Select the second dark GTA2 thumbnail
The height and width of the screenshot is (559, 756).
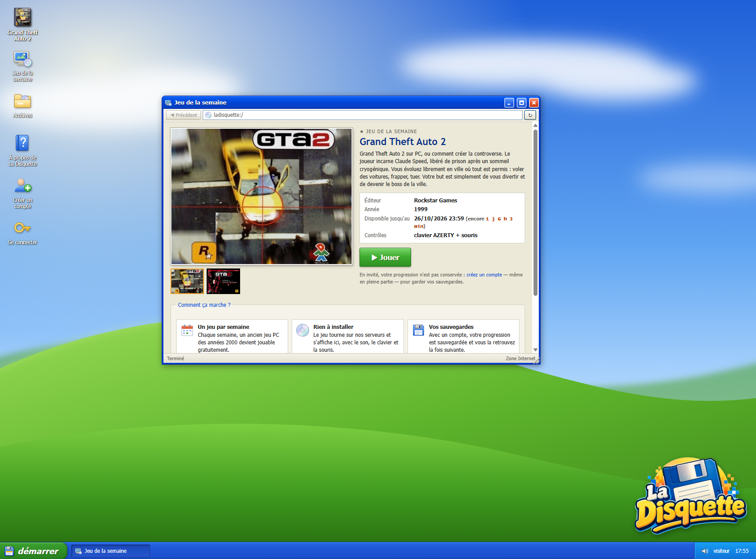(x=223, y=281)
